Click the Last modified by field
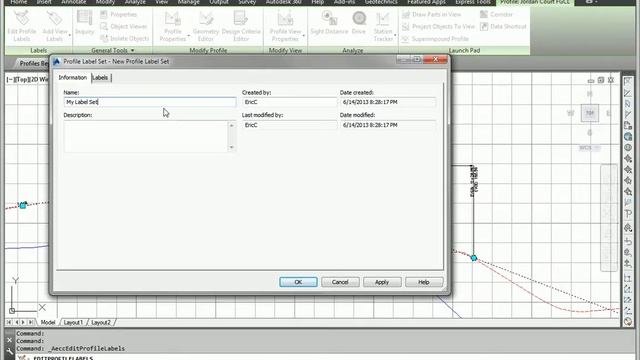This screenshot has height=360, width=640. click(x=289, y=125)
